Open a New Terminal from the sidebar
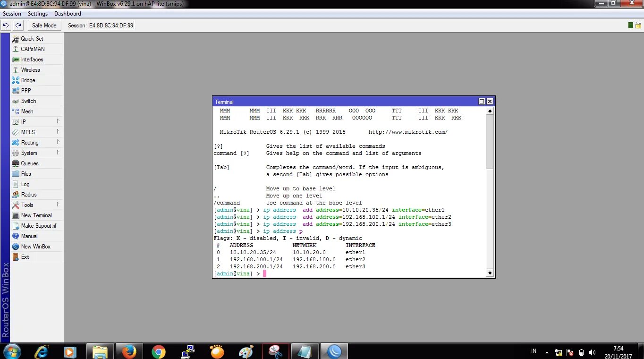 [36, 215]
